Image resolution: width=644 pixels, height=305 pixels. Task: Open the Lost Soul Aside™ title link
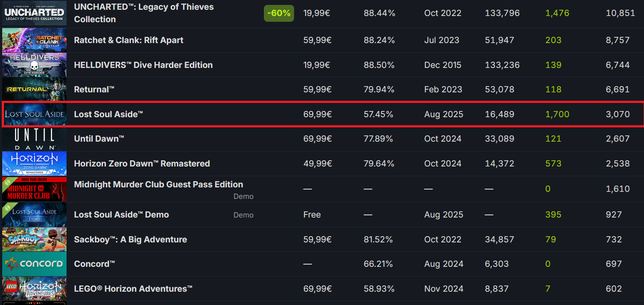[109, 114]
